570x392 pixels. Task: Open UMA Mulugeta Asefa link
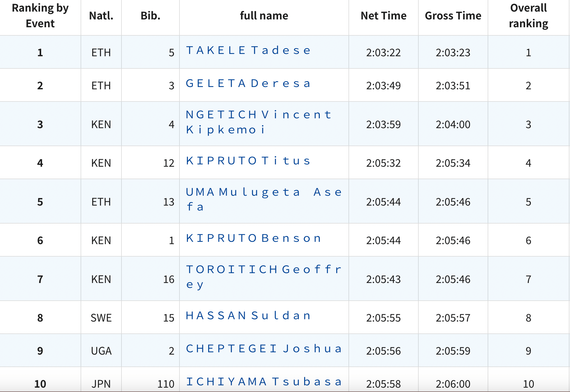coord(263,192)
